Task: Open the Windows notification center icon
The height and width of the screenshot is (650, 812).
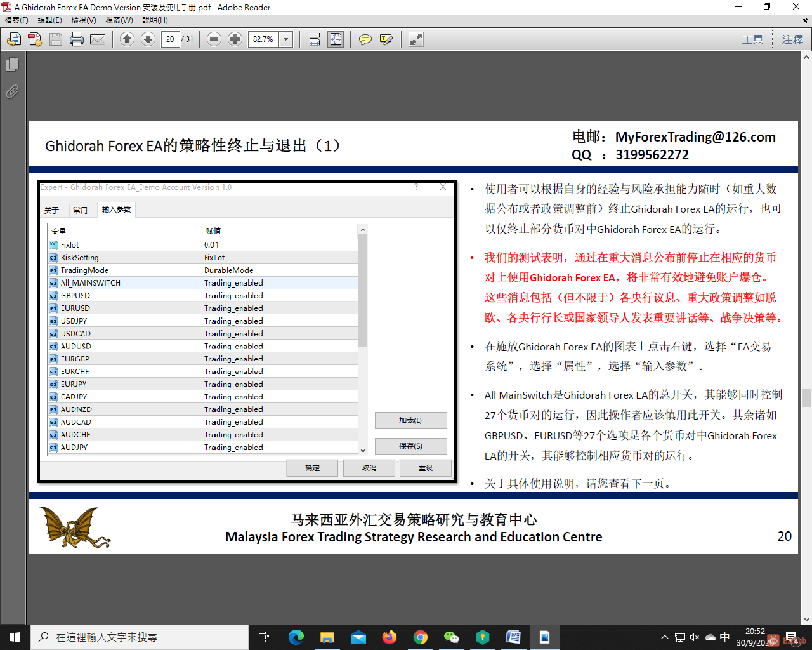Action: [792, 637]
